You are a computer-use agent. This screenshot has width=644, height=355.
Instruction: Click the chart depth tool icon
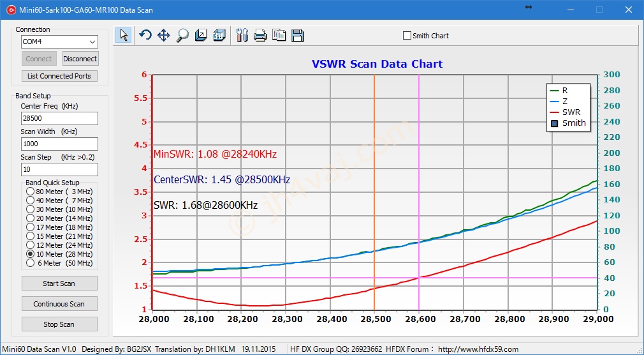[201, 35]
